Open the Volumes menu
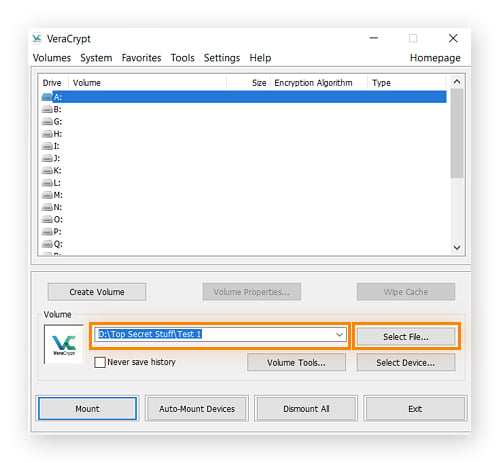The width and height of the screenshot is (499, 463). [52, 58]
